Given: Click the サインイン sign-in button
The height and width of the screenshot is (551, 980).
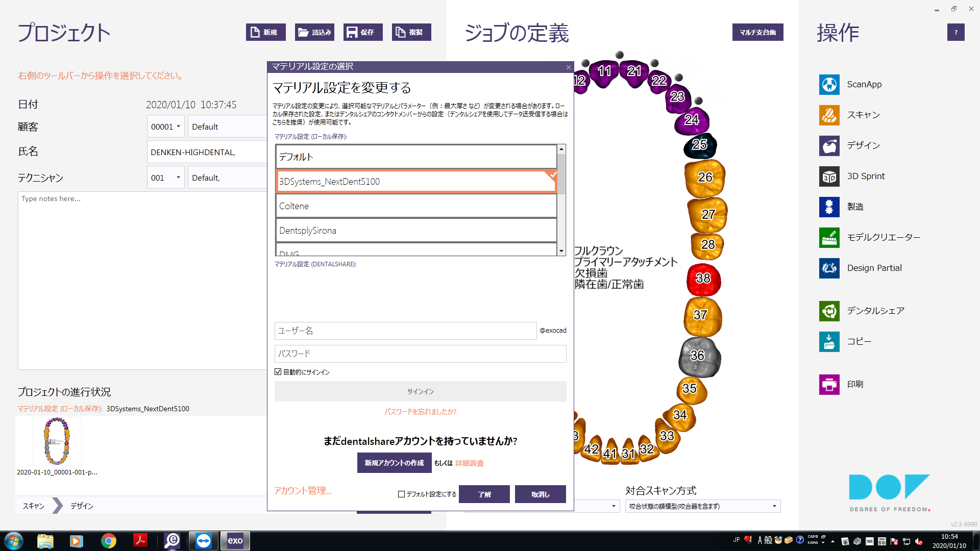Looking at the screenshot, I should click(420, 391).
